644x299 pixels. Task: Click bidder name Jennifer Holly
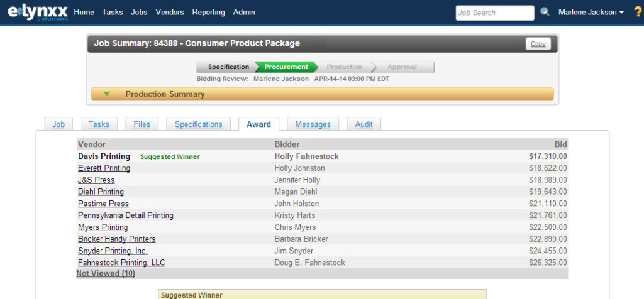click(x=297, y=180)
